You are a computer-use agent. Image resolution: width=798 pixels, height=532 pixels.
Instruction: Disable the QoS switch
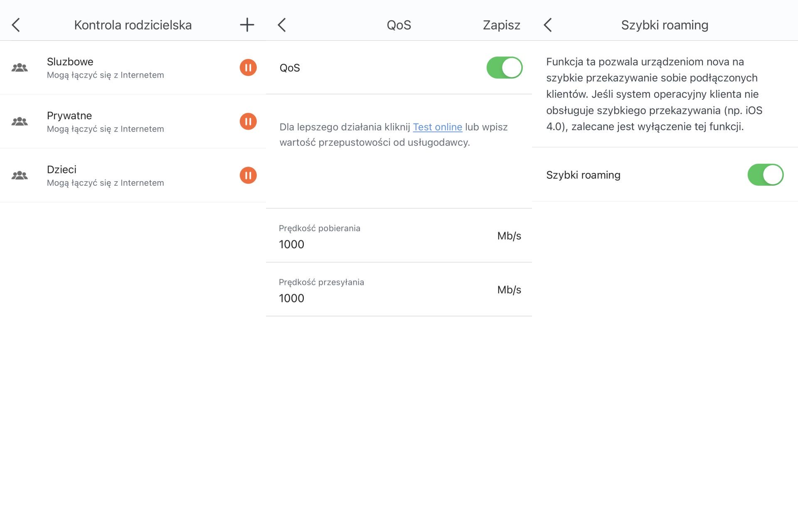[505, 68]
